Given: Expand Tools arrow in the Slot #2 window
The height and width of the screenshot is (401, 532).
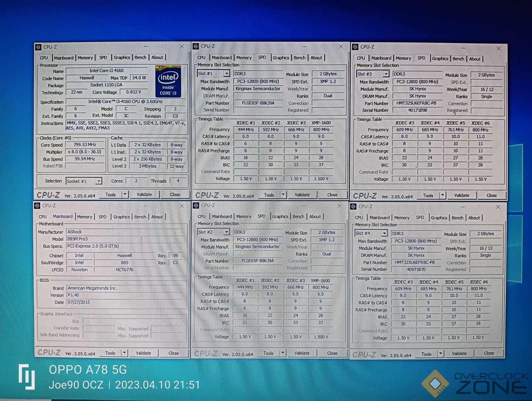Looking at the screenshot, I should [x=283, y=353].
